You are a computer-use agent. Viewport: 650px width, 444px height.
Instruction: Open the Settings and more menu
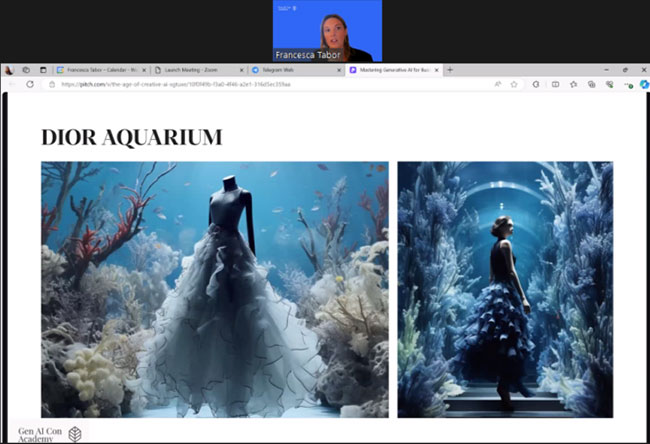(x=628, y=85)
